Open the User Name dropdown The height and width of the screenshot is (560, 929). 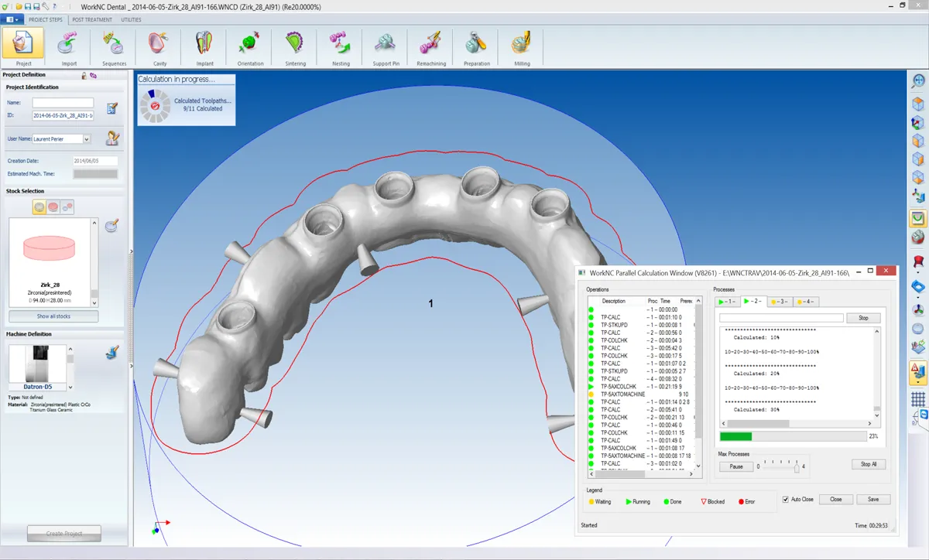tap(87, 139)
